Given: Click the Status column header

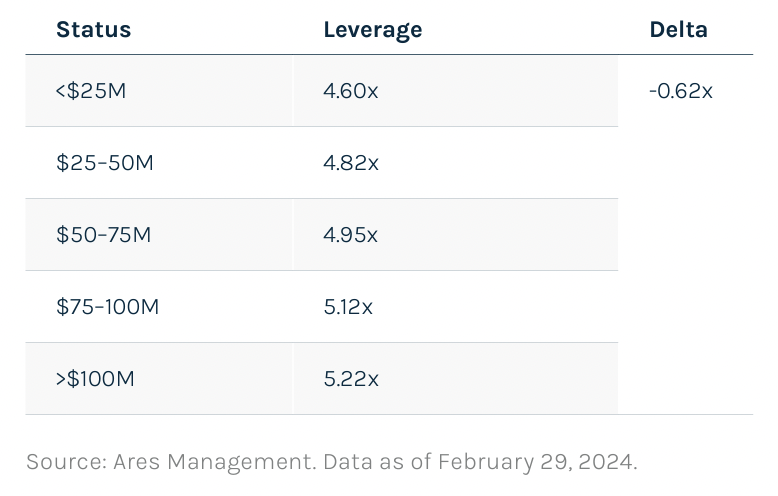Looking at the screenshot, I should click(x=93, y=30).
